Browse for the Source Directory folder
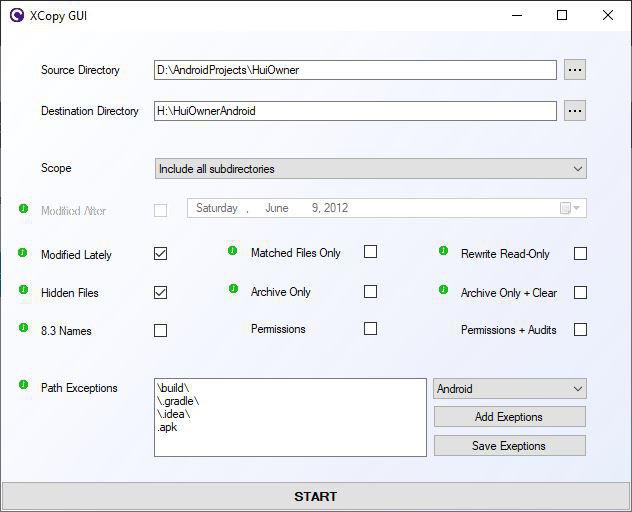This screenshot has width=632, height=512. coord(575,70)
